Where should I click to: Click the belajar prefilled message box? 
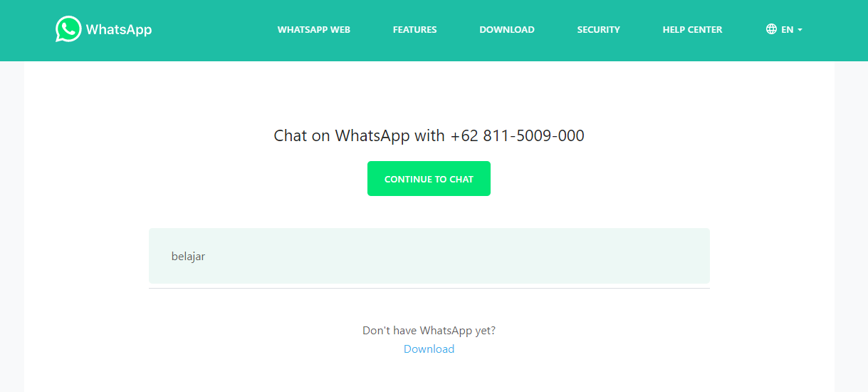point(429,256)
